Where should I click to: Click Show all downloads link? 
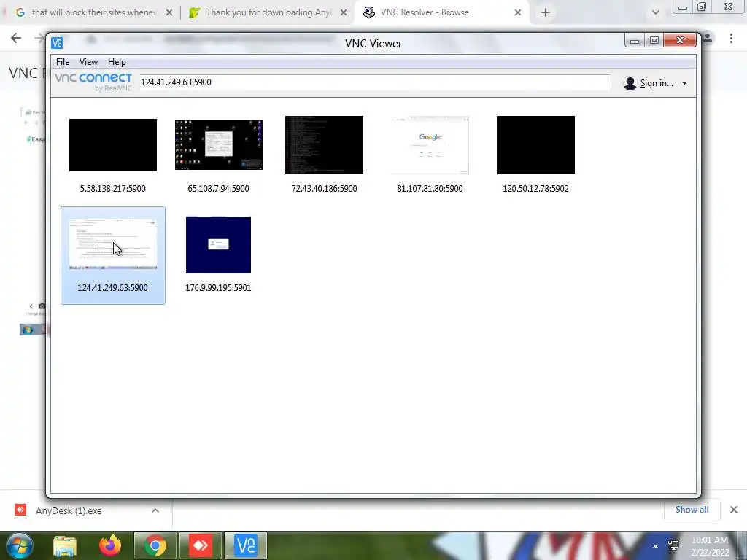click(x=692, y=510)
